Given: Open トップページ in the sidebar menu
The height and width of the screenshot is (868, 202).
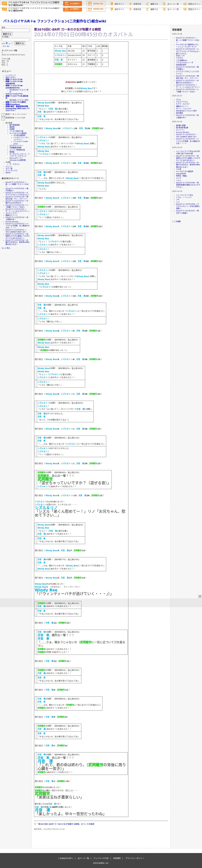Looking at the screenshot, I should tap(10, 75).
